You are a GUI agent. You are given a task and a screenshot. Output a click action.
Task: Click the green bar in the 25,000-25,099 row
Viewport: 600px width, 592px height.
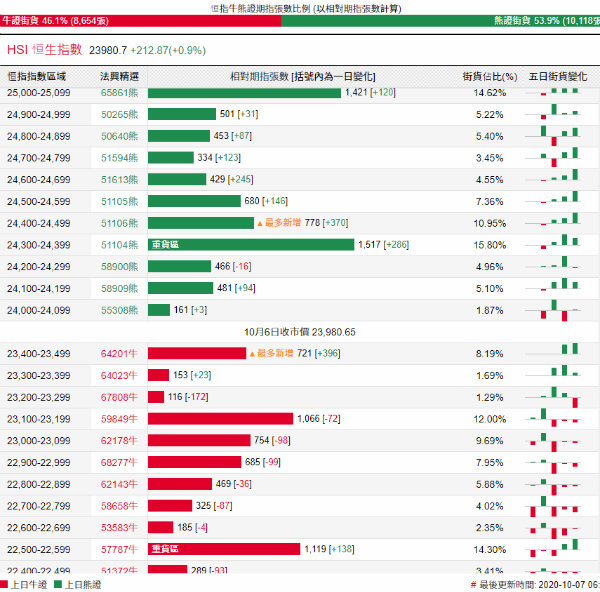[244, 93]
